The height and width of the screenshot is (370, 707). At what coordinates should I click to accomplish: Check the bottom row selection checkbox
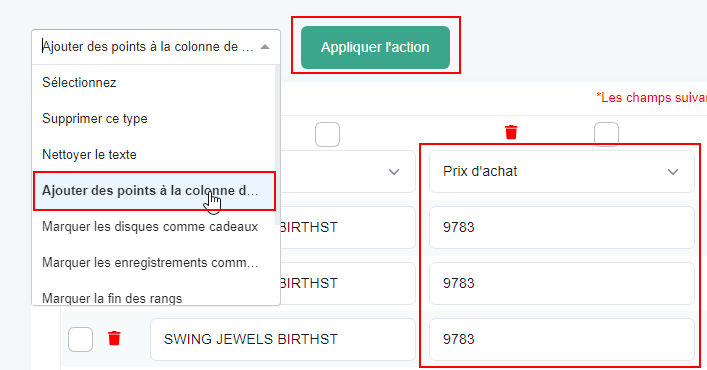tap(80, 339)
